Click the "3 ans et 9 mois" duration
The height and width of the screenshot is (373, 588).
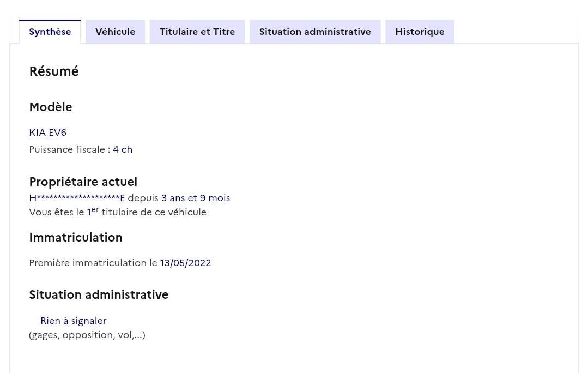196,198
